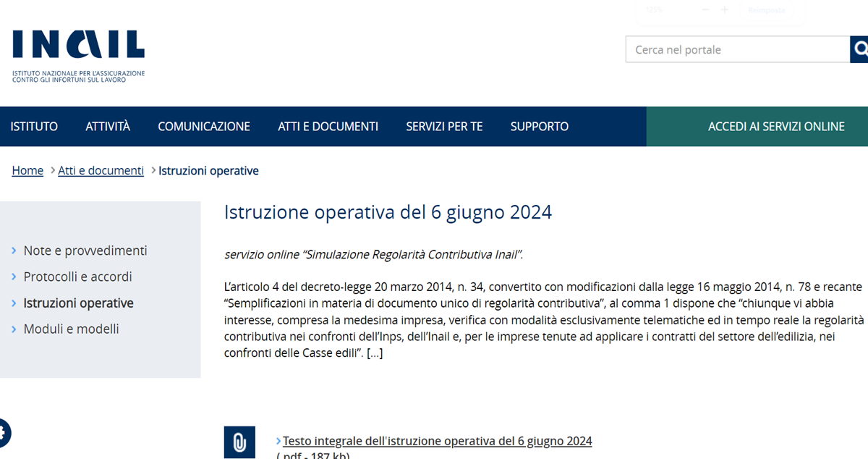Click the italic 'servizio online' subtitle text
The height and width of the screenshot is (459, 868).
[x=374, y=254]
